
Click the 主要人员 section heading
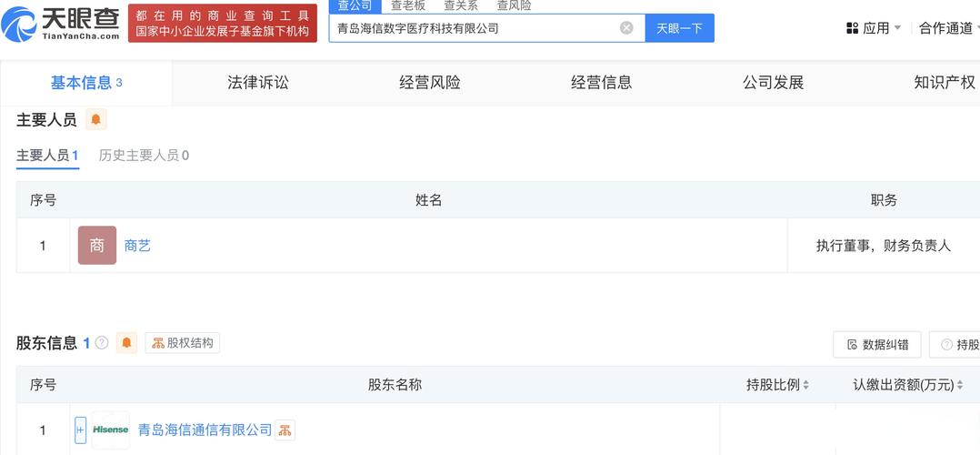(47, 119)
